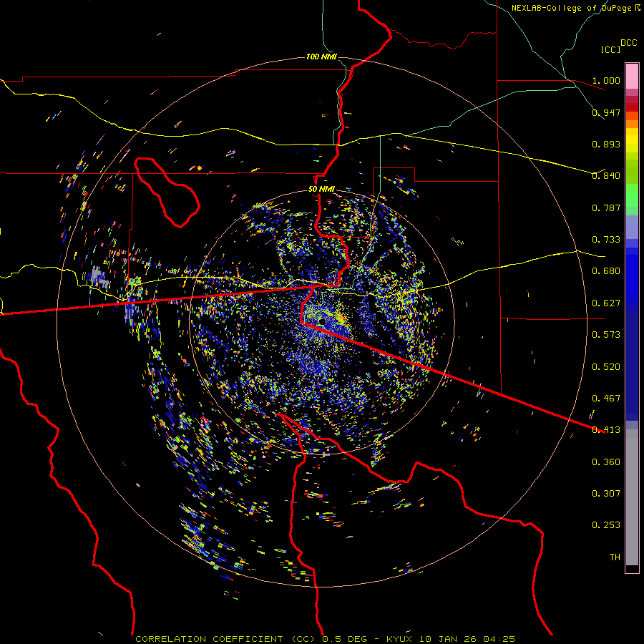This screenshot has width=644, height=644.
Task: Click the 50 NMI range ring label
Action: pos(321,190)
